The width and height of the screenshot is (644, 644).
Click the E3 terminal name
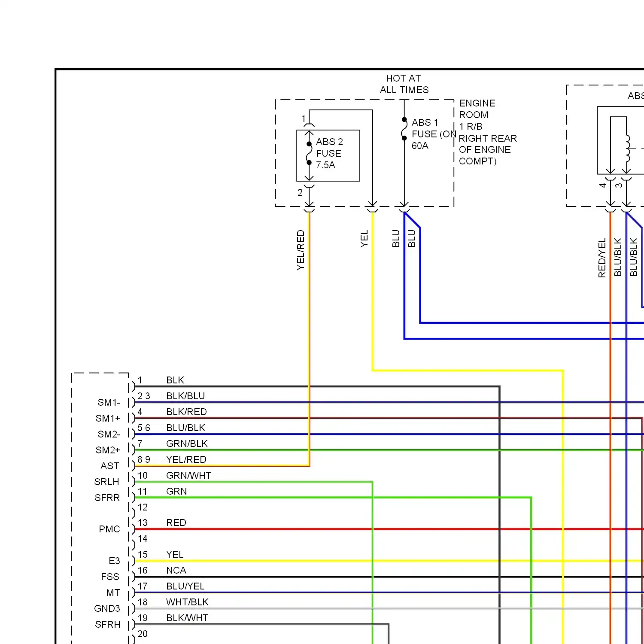point(114,561)
